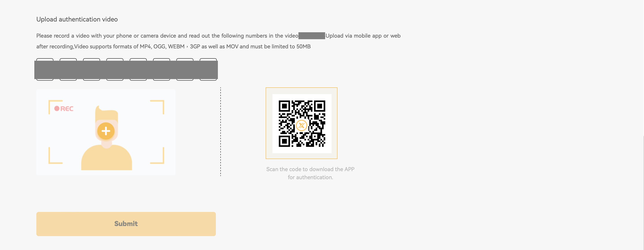644x250 pixels.
Task: Click the orange plus upload icon
Action: click(106, 131)
